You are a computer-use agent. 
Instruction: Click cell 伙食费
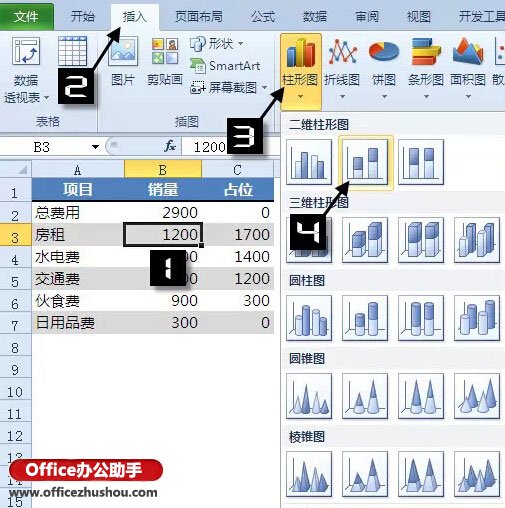click(x=78, y=301)
